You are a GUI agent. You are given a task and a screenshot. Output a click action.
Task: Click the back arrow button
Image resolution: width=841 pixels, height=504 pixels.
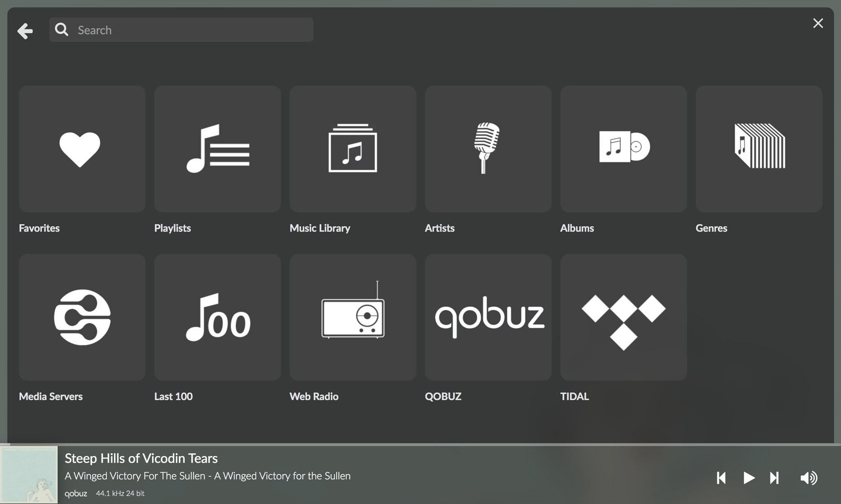pos(25,31)
